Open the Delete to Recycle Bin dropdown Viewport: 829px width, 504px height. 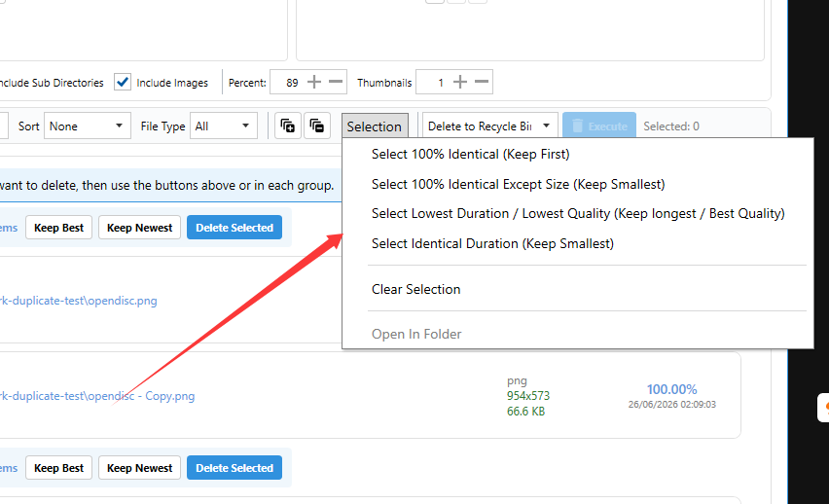click(490, 126)
